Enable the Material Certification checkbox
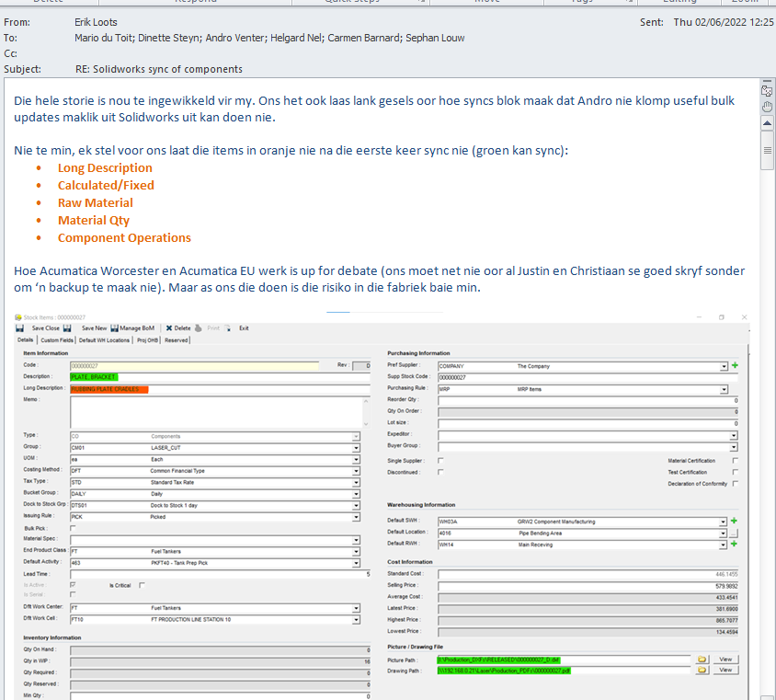This screenshot has height=700, width=776. (x=735, y=460)
